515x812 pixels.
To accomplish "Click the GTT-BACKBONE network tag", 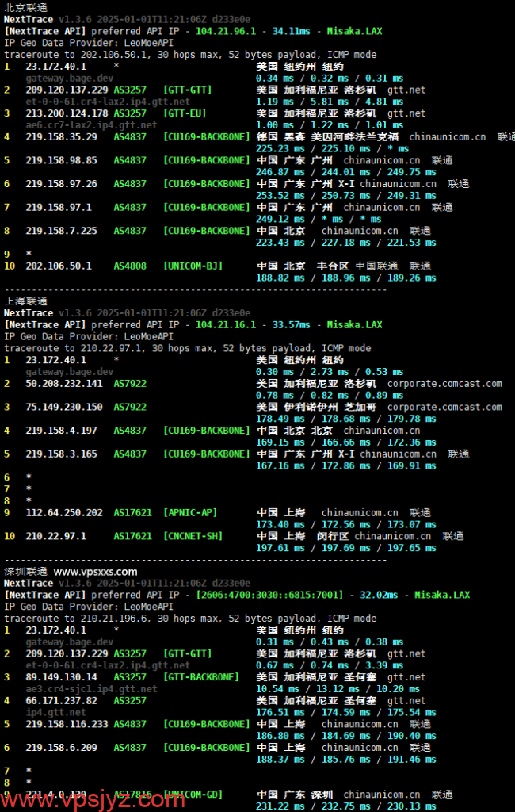I will [200, 677].
